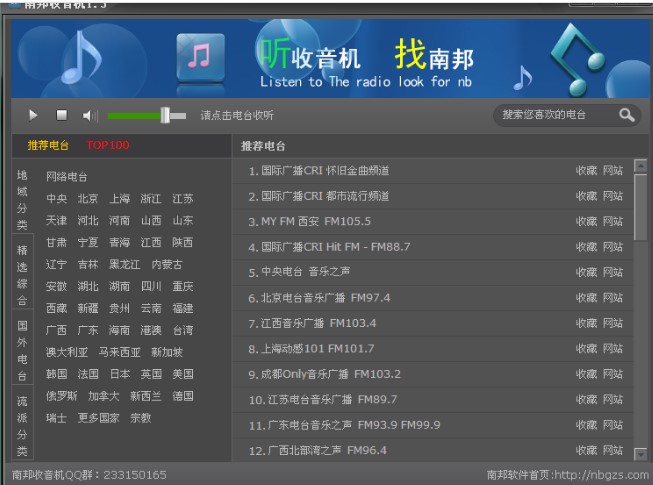This screenshot has height=485, width=653.
Task: Select 更多国家 in the country list
Action: (x=98, y=419)
